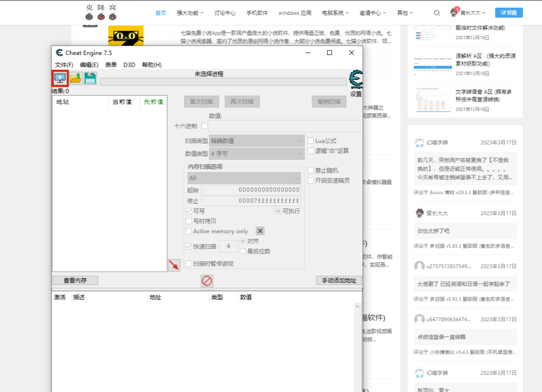Click the address table scrollbar up arrow
This screenshot has width=542, height=392.
tap(357, 307)
